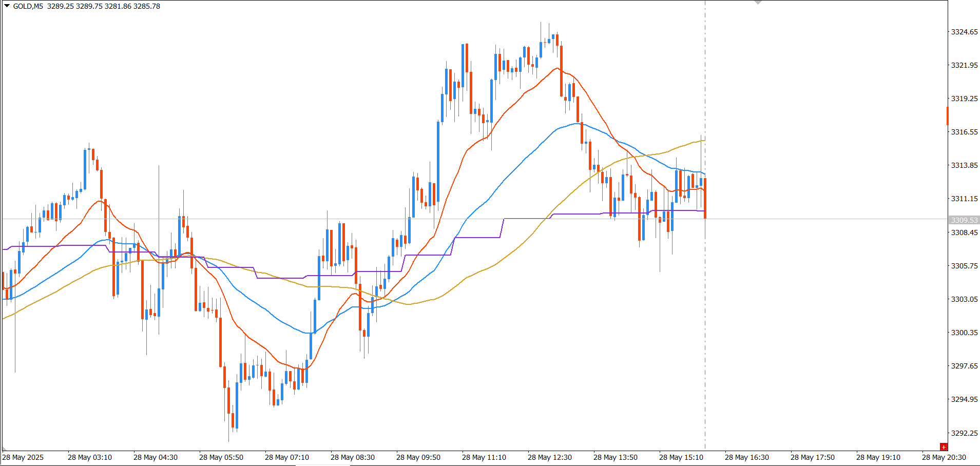The width and height of the screenshot is (980, 466).
Task: Click the GOLD,M5 symbol label
Action: tap(28, 6)
